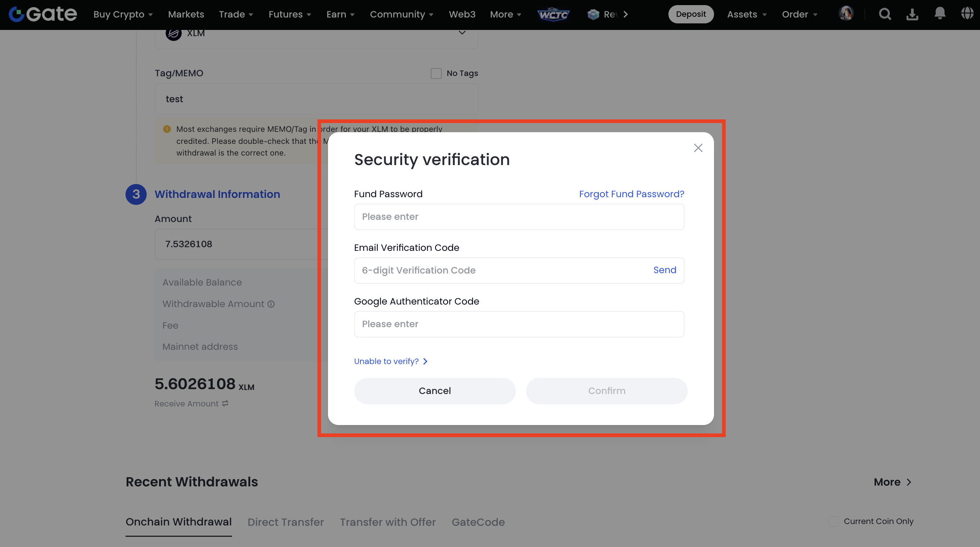The height and width of the screenshot is (547, 980).
Task: Click the download app icon
Action: point(912,14)
